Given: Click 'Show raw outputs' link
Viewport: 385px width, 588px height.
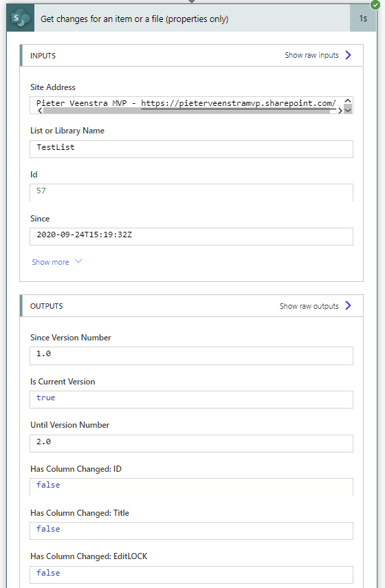Looking at the screenshot, I should tap(309, 306).
